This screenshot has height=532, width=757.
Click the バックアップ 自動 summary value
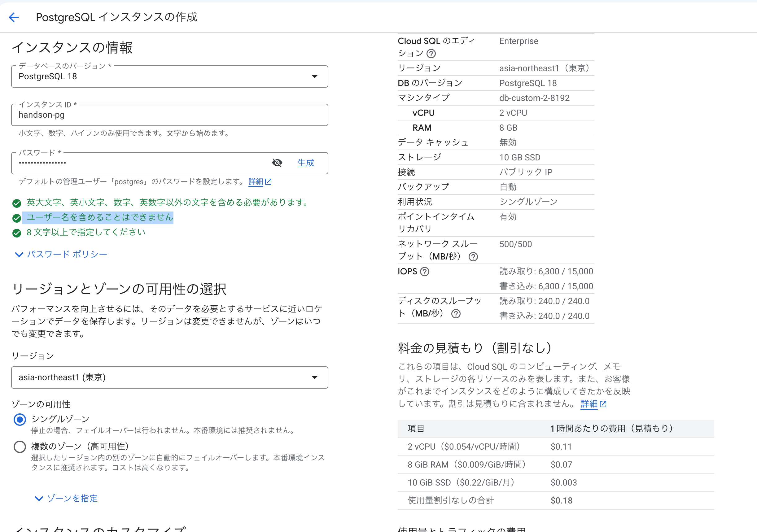[508, 187]
